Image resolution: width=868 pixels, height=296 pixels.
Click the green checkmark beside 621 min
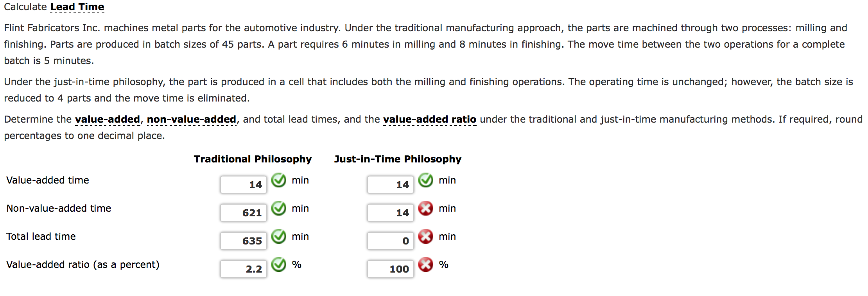(278, 209)
